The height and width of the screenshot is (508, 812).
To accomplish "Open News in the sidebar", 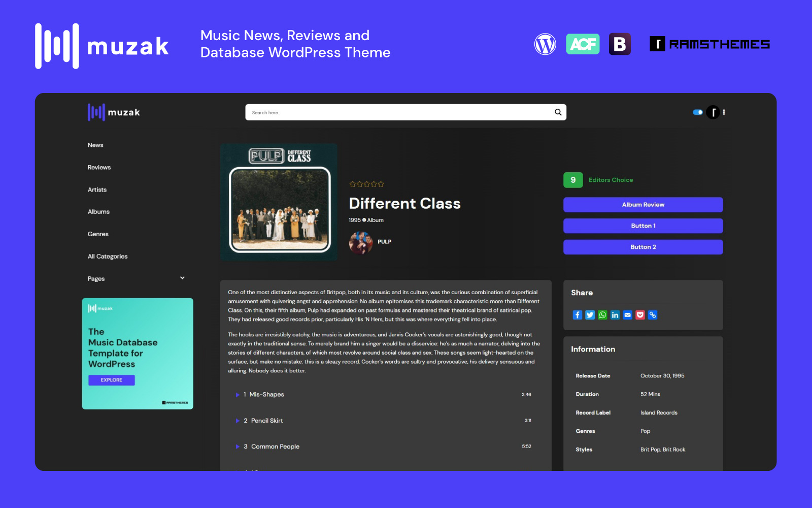I will click(x=95, y=145).
